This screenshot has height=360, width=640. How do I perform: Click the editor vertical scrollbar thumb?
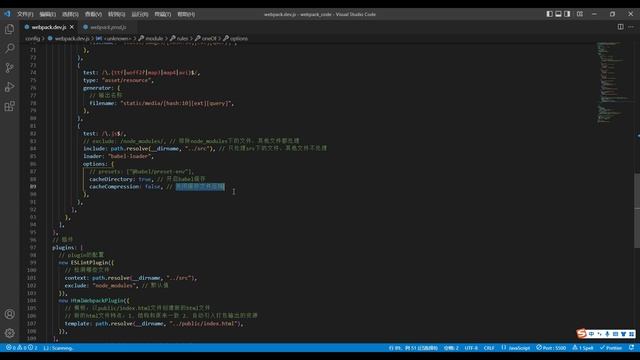[x=637, y=210]
